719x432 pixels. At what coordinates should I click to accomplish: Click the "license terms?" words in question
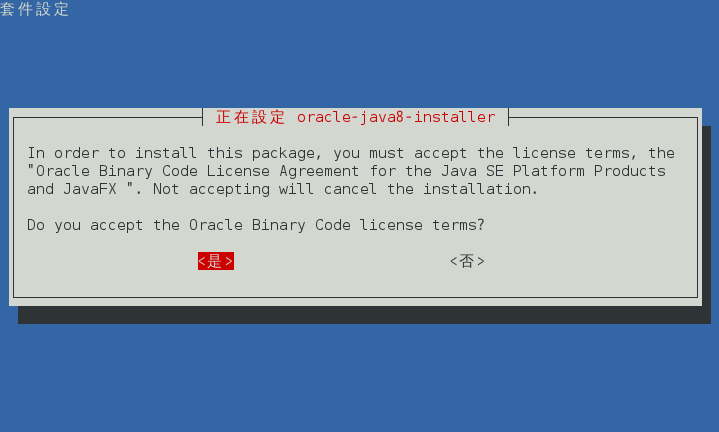[x=422, y=225]
